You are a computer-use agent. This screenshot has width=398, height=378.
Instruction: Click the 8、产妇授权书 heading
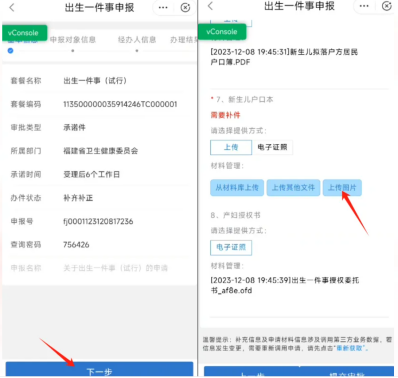235,215
